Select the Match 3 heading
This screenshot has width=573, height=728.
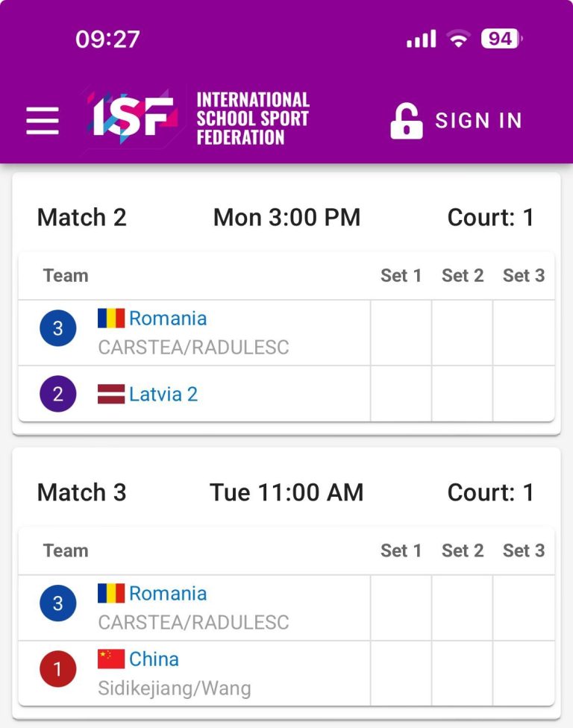pos(82,492)
